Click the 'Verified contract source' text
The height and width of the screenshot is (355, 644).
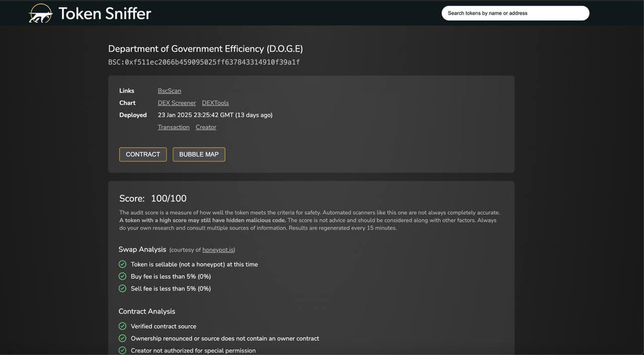click(x=164, y=326)
